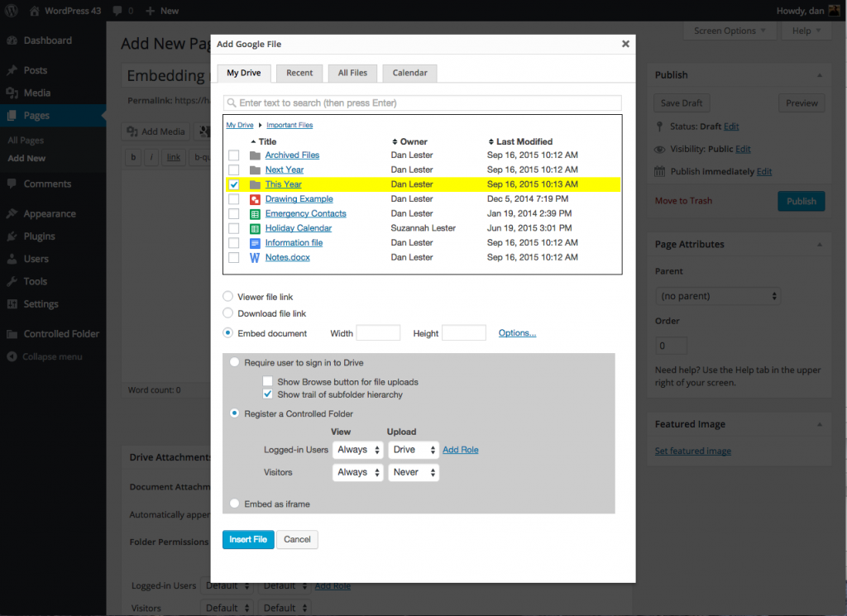This screenshot has height=616, width=847.
Task: Open Users in the sidebar
Action: (36, 259)
